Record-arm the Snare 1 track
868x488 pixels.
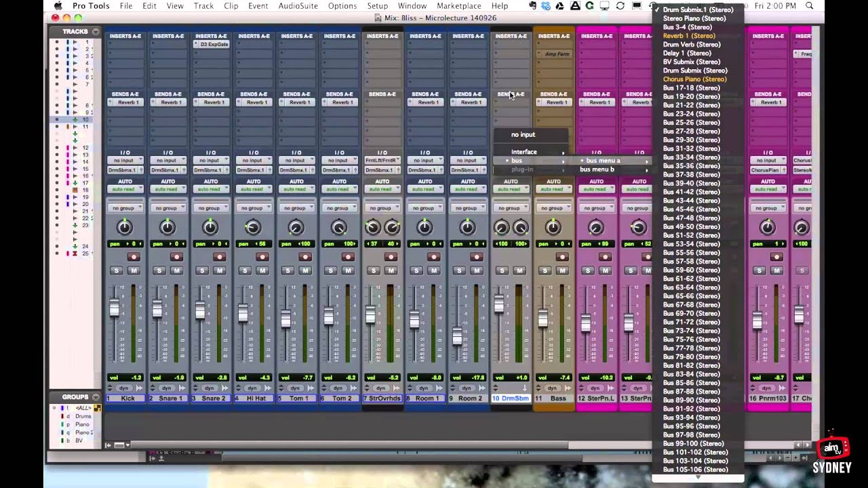click(176, 257)
